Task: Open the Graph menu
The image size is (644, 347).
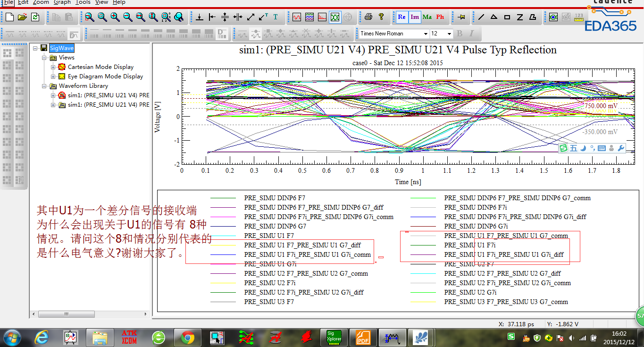Action: point(62,2)
